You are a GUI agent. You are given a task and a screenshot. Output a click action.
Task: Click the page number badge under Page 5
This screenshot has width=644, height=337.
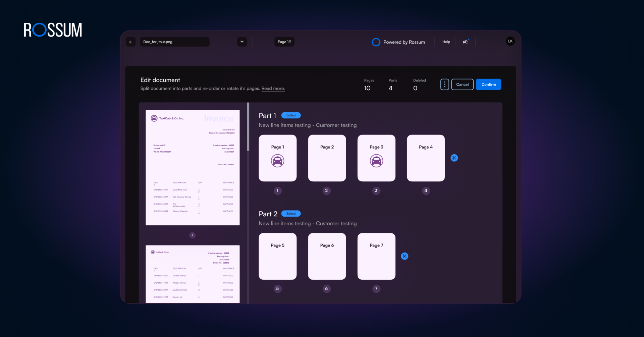277,288
